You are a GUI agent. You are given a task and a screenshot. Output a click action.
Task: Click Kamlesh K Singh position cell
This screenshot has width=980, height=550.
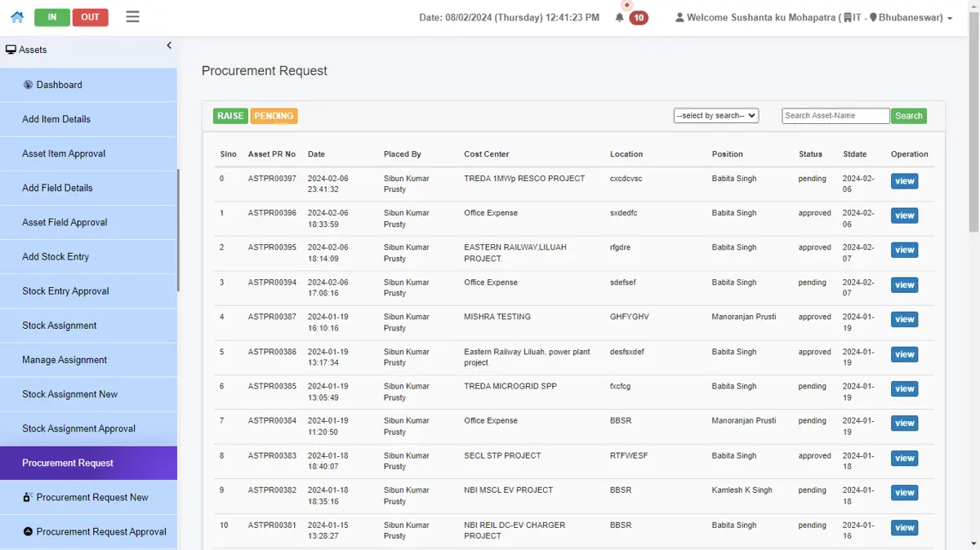tap(742, 490)
